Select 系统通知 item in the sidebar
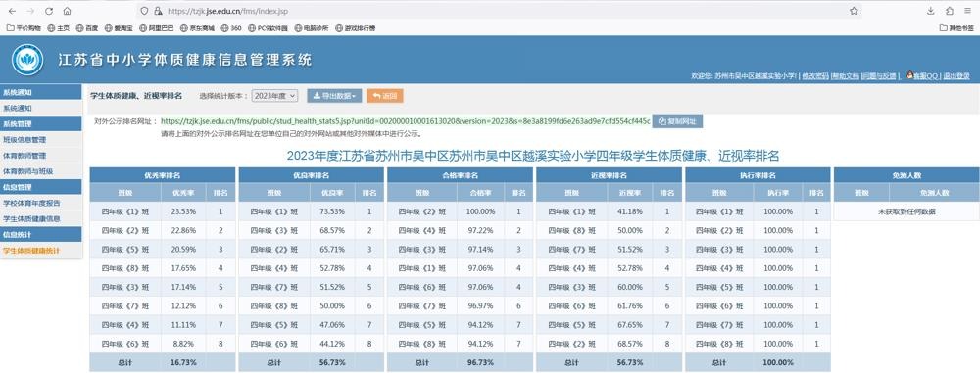Screen dimensions: 980x373 pos(40,108)
